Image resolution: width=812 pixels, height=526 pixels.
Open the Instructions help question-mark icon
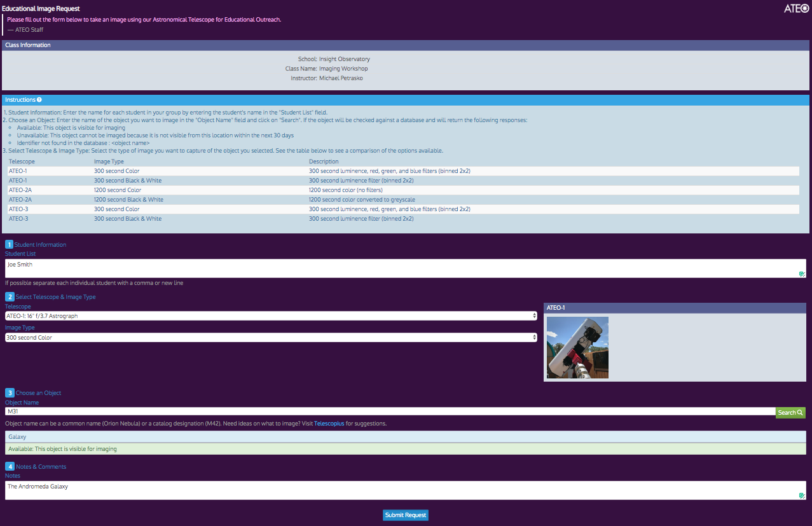39,99
